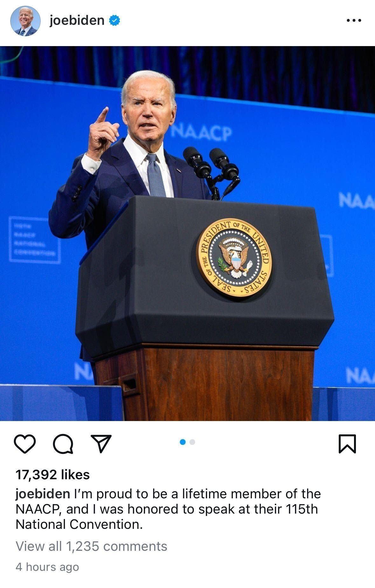Screen dimensions: 375x588
Task: Share the post via paper plane icon
Action: (101, 443)
